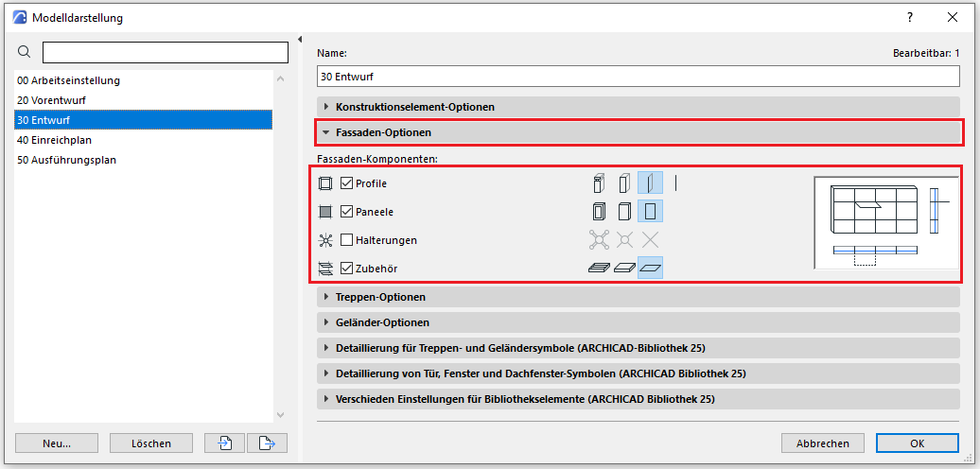Click the export model view icon button
Screen dimensions: 980x469
267,443
